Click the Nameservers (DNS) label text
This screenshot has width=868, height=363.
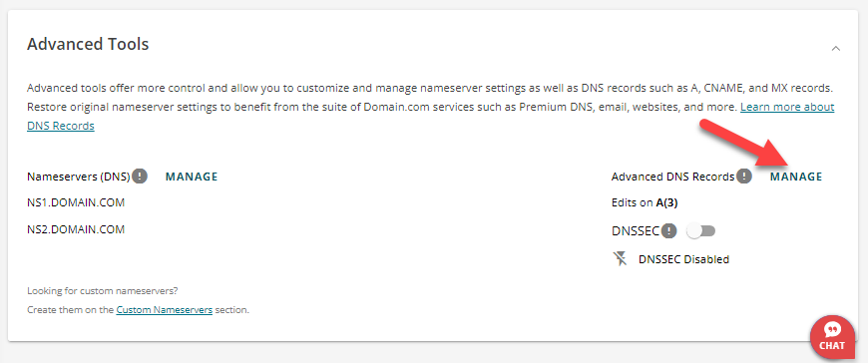pyautogui.click(x=79, y=177)
